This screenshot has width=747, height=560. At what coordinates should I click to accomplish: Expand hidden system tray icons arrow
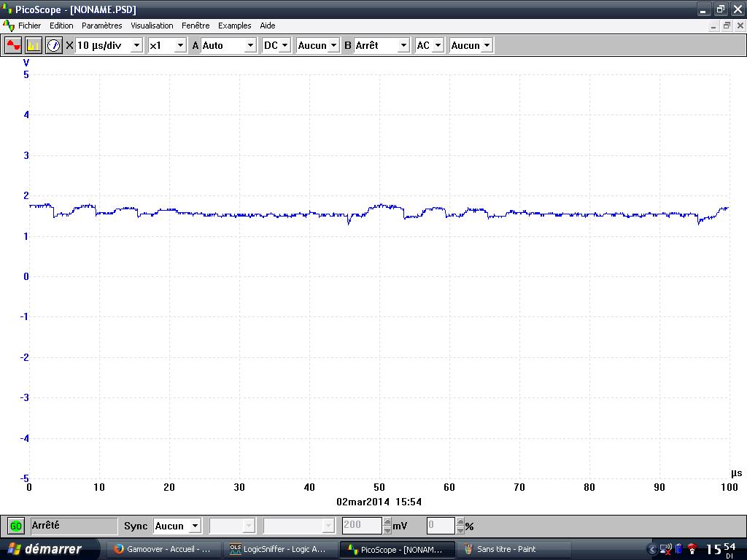[653, 550]
